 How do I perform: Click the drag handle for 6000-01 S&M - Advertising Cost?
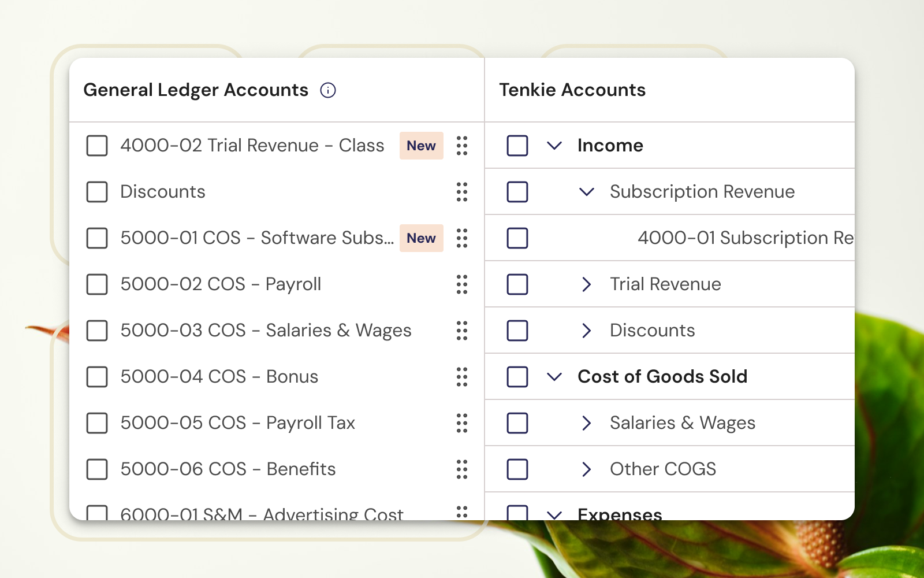461,513
